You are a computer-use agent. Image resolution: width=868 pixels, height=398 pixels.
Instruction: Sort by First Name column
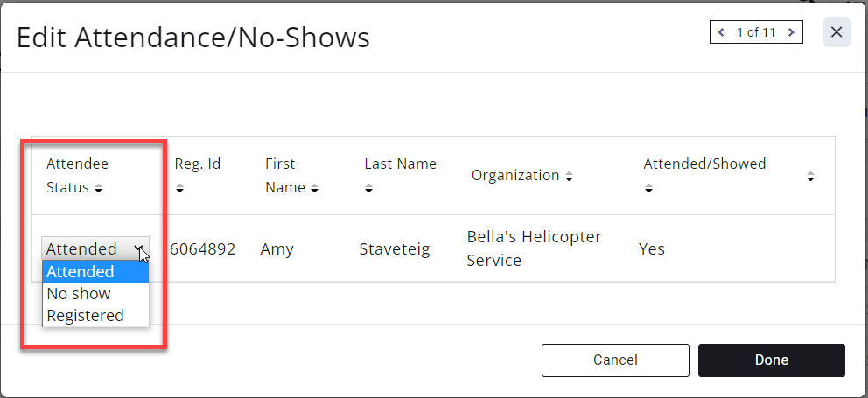pyautogui.click(x=314, y=188)
